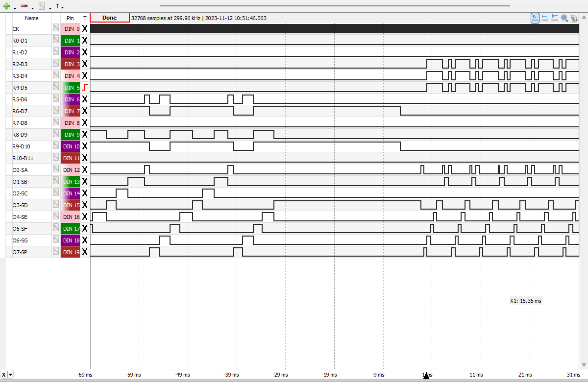Viewport: 588px width, 382px height.
Task: Toggle trigger condition X for O7-SP
Action: tap(85, 252)
